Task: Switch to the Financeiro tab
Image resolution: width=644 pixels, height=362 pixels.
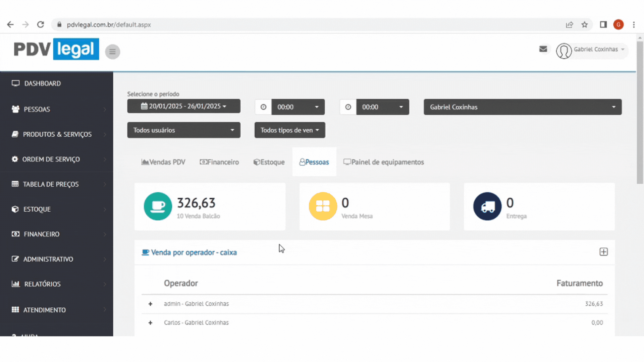Action: click(219, 162)
